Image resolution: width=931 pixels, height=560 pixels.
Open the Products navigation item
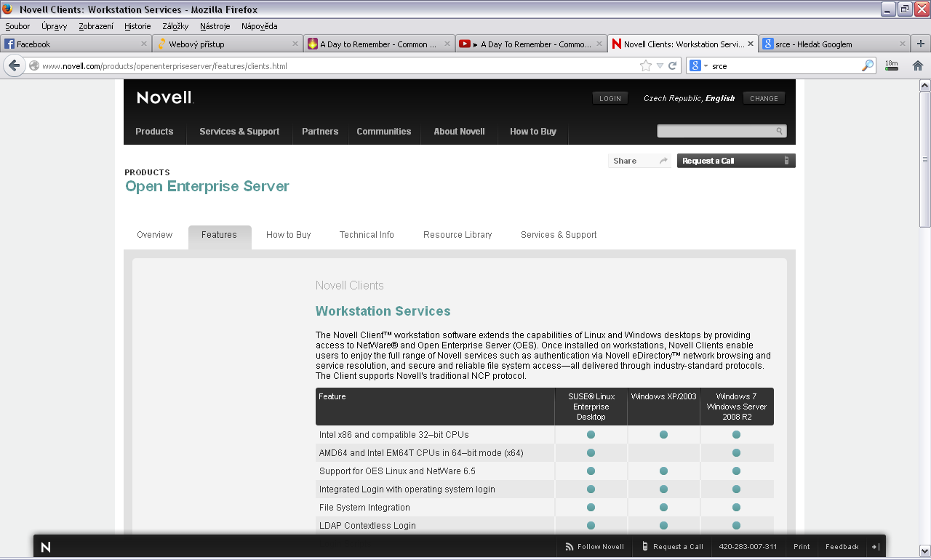pos(154,132)
